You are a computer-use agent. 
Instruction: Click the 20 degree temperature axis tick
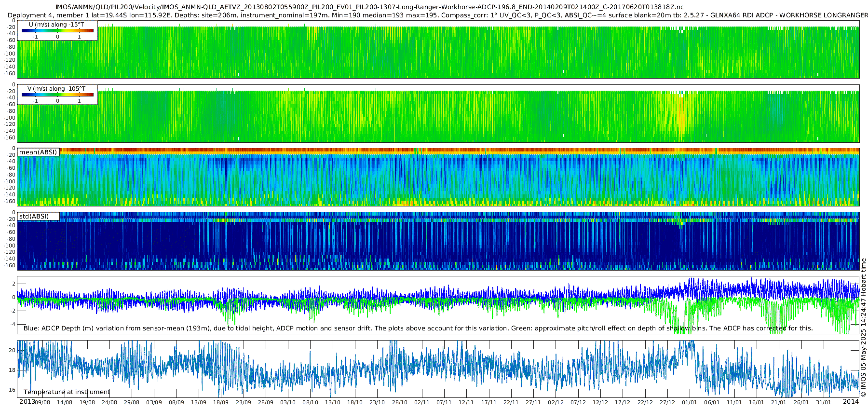tap(13, 350)
